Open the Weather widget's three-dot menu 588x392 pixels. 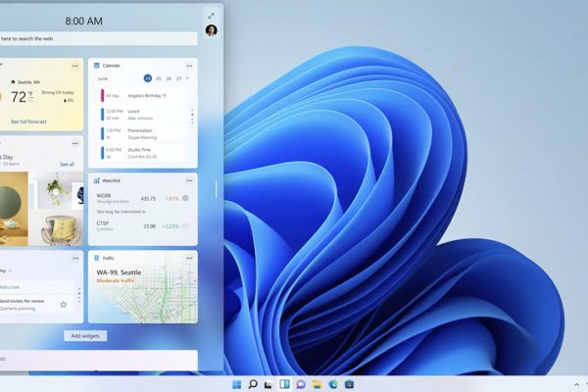75,66
